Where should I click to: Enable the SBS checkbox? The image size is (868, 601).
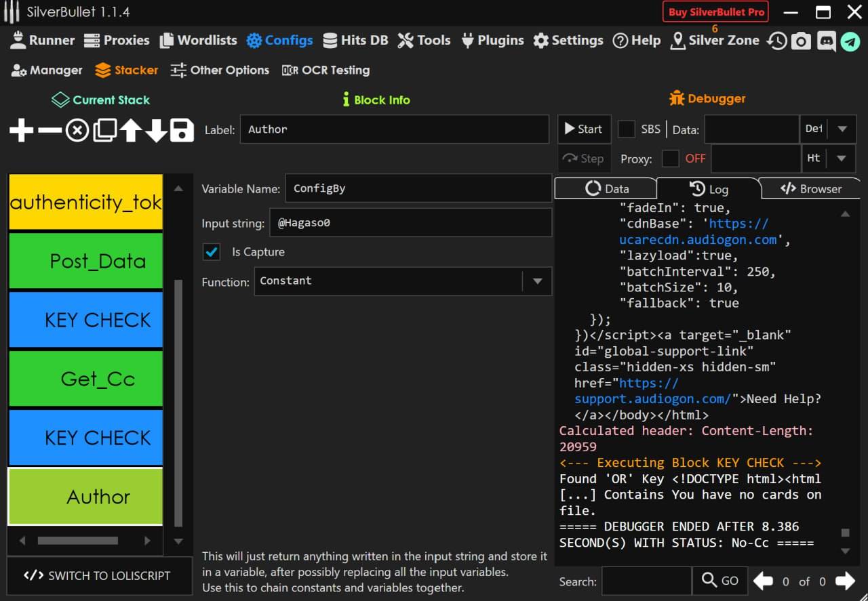627,129
